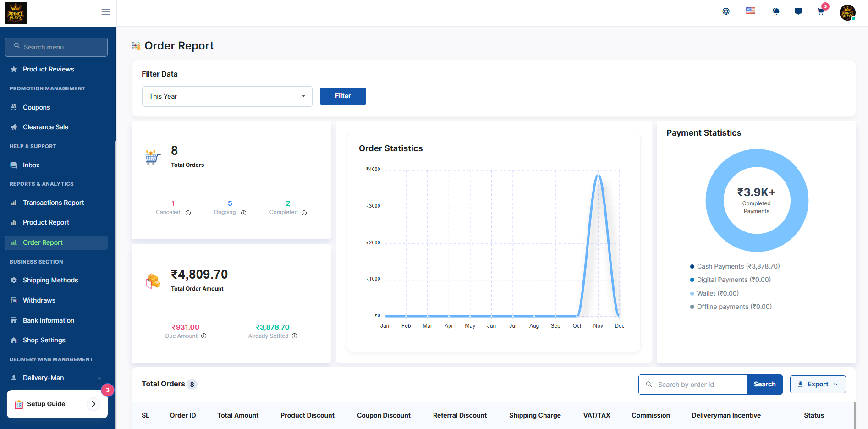
Task: Click the Search button for orders
Action: 764,385
